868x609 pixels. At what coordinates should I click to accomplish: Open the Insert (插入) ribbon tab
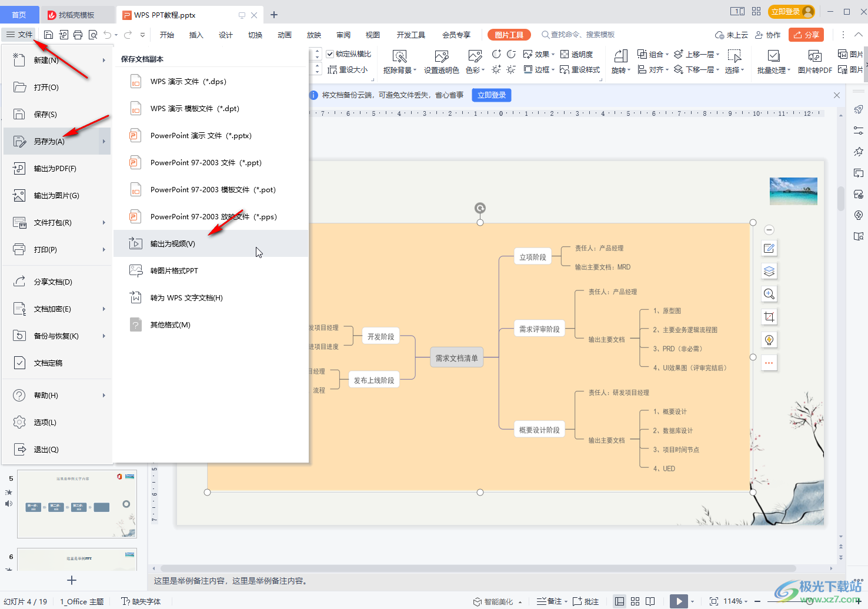pyautogui.click(x=196, y=35)
